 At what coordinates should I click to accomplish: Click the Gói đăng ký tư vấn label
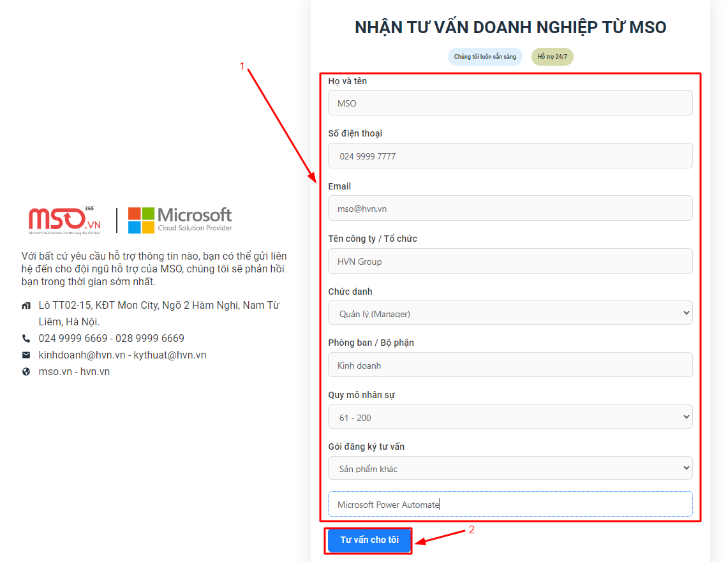[366, 447]
